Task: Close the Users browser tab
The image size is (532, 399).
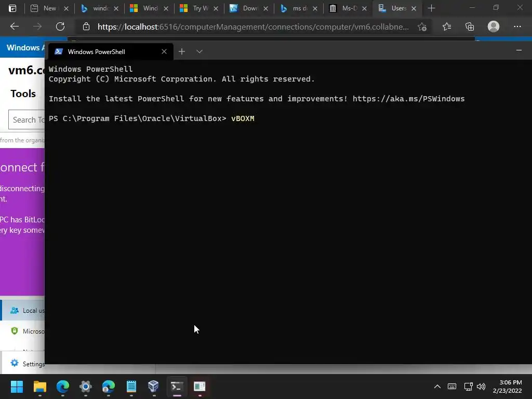Action: pyautogui.click(x=414, y=8)
